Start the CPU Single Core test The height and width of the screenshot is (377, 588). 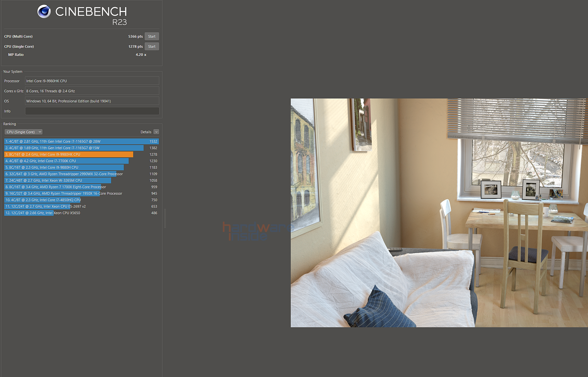152,46
